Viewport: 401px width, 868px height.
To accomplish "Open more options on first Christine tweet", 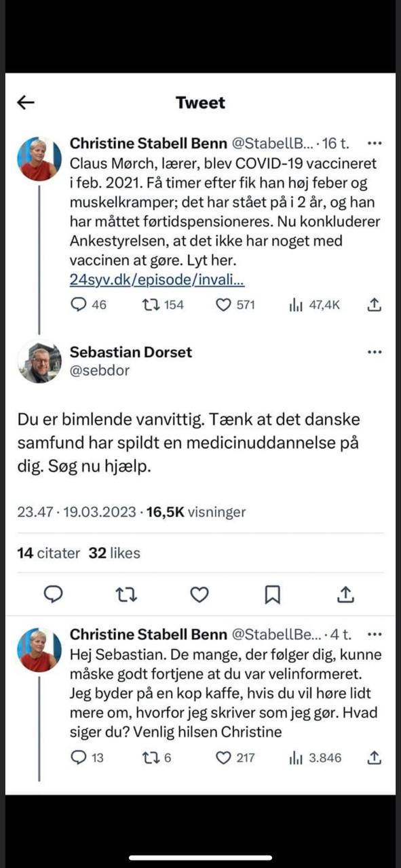I will (375, 144).
